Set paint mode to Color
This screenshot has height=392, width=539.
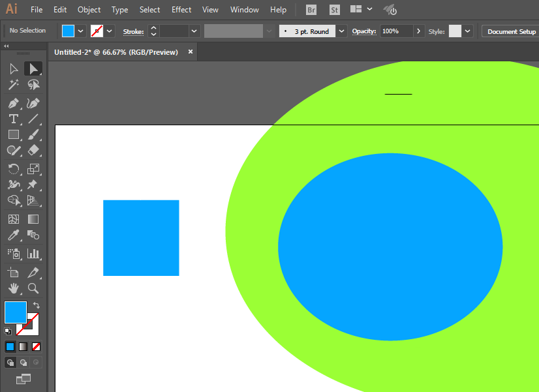(10, 346)
